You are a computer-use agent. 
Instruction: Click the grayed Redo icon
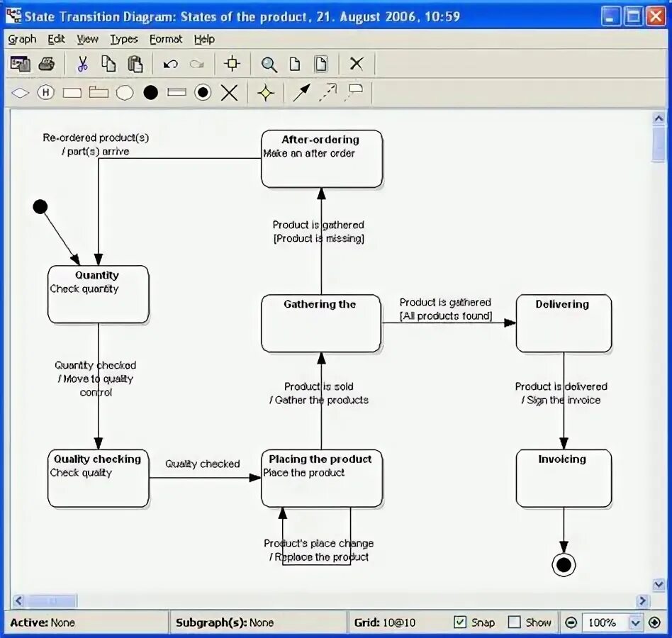point(197,65)
